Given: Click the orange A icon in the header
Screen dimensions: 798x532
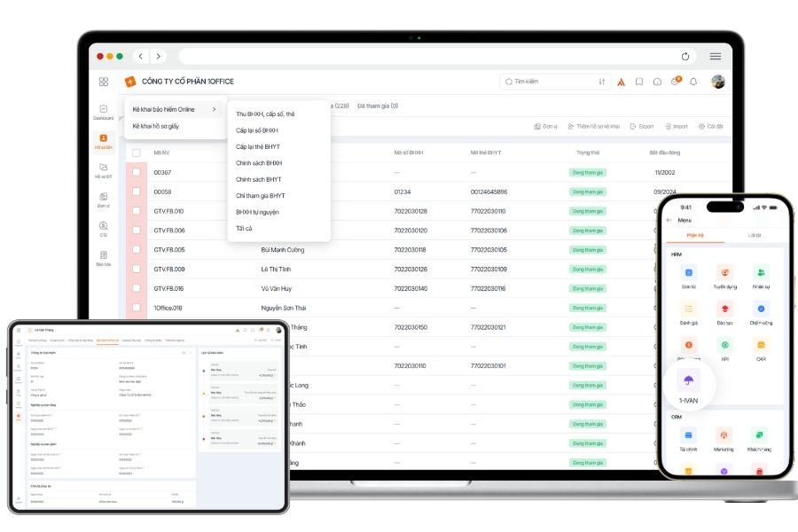Looking at the screenshot, I should (621, 82).
